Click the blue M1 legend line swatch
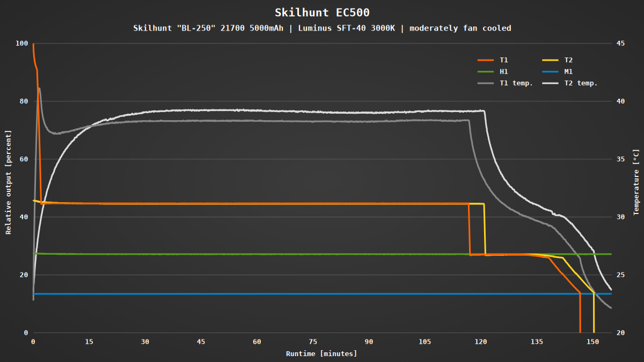The image size is (644, 362). [x=551, y=71]
